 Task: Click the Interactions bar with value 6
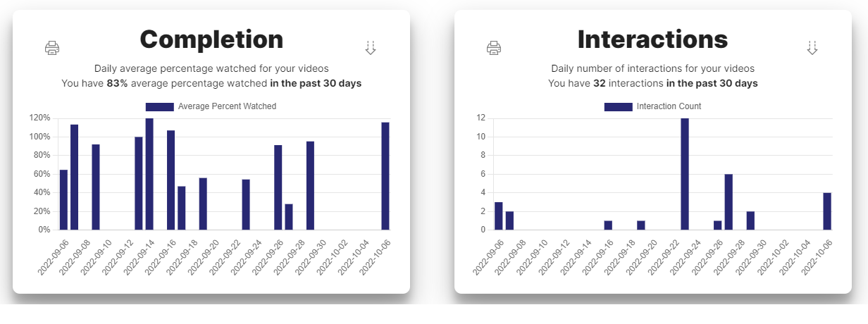click(x=728, y=202)
